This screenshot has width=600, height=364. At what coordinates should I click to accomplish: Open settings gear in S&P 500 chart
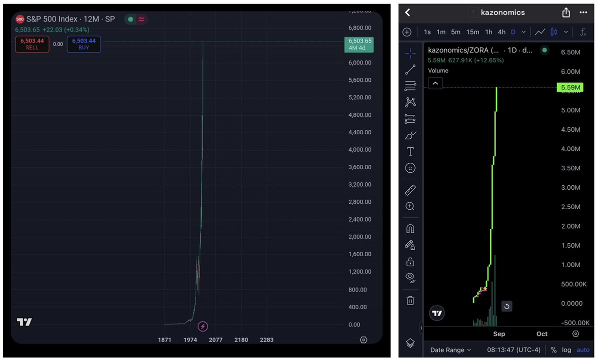pyautogui.click(x=363, y=340)
